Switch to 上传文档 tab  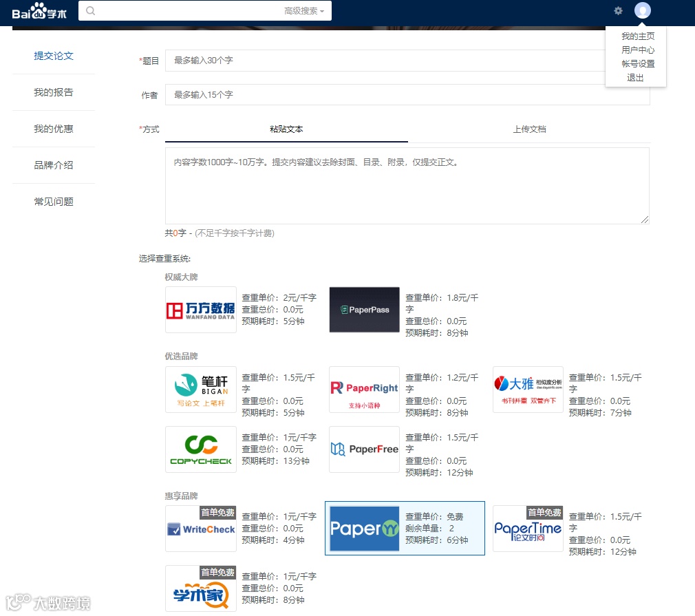(x=529, y=129)
